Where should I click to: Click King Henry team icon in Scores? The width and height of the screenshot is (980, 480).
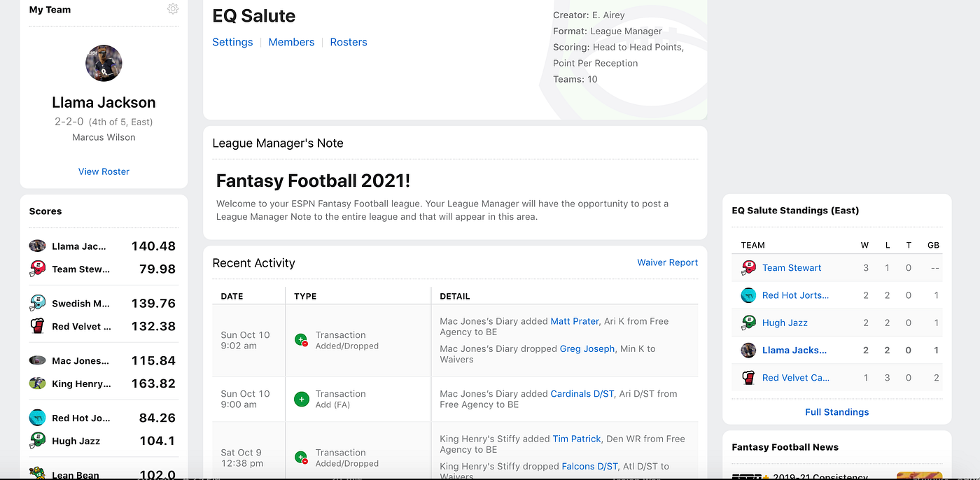38,383
